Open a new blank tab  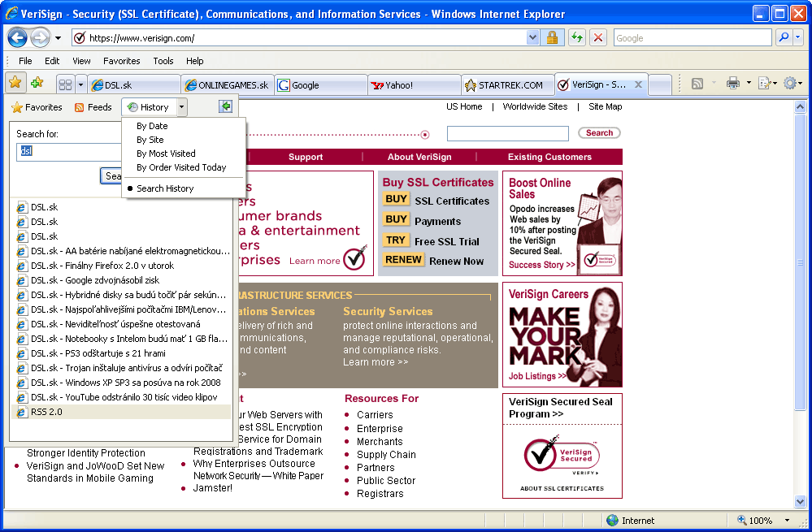[x=660, y=84]
